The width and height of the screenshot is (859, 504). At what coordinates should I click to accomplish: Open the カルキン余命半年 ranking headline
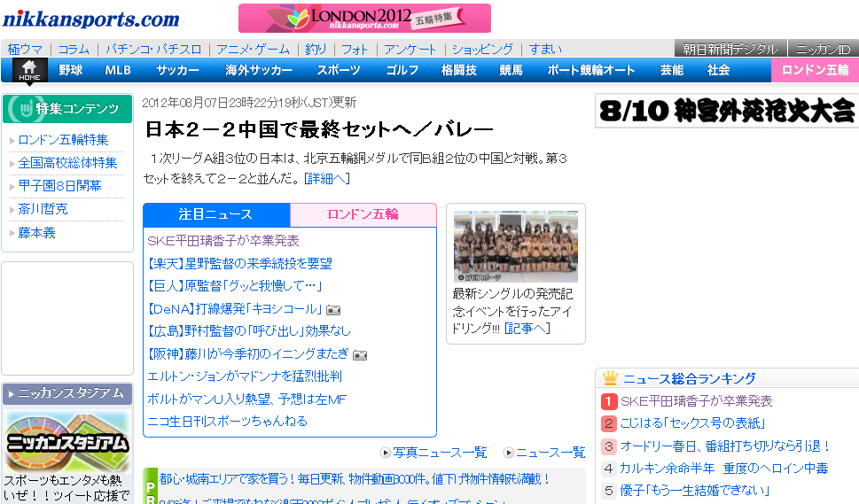point(724,469)
